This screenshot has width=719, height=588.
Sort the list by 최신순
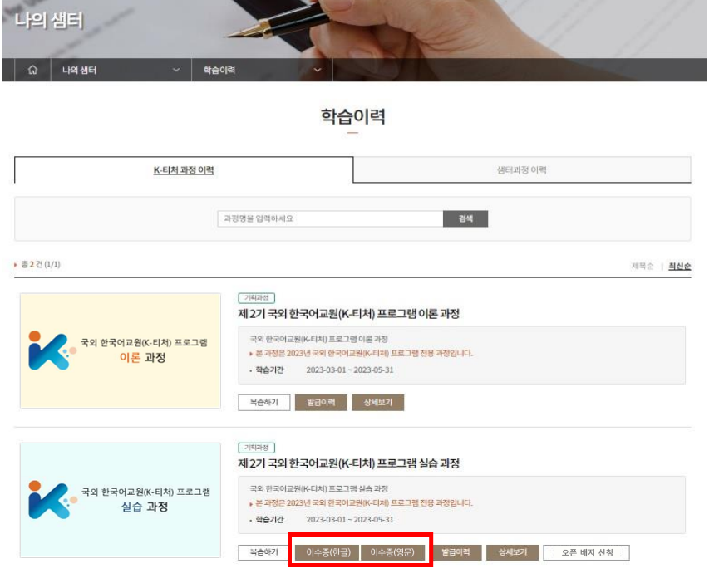click(x=680, y=266)
